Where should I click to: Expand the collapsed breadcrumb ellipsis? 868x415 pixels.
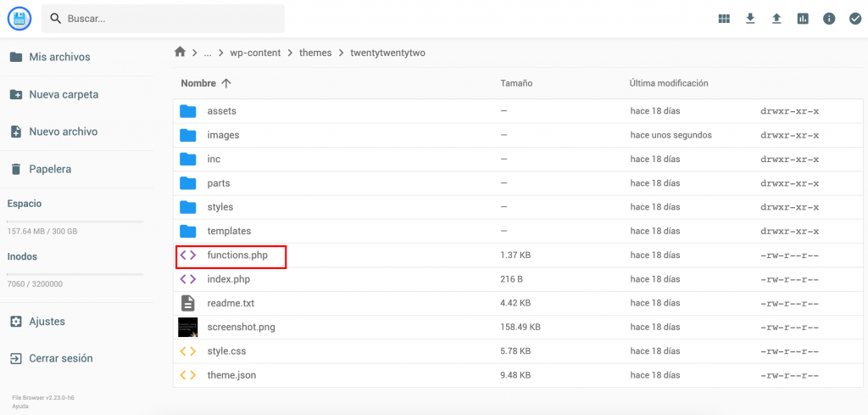click(208, 53)
